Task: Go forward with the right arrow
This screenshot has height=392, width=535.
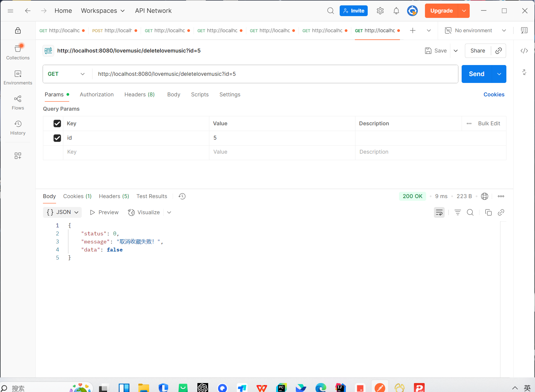Action: [44, 11]
